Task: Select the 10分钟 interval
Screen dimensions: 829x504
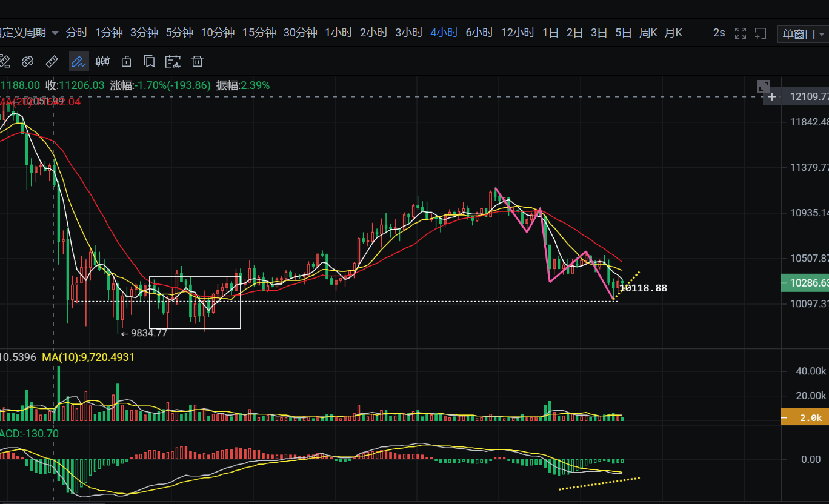Action: [x=218, y=33]
